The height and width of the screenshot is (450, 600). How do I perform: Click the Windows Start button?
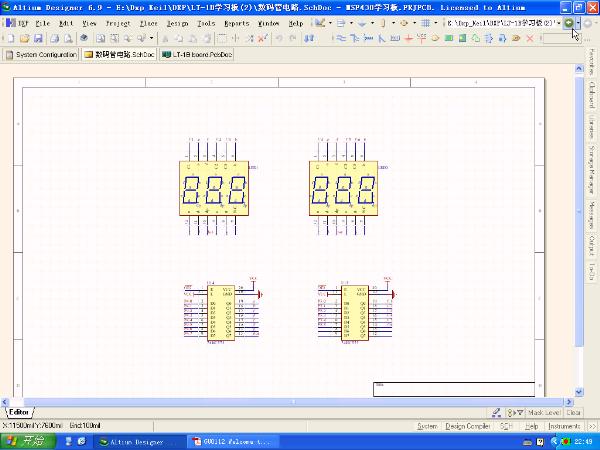[x=25, y=440]
